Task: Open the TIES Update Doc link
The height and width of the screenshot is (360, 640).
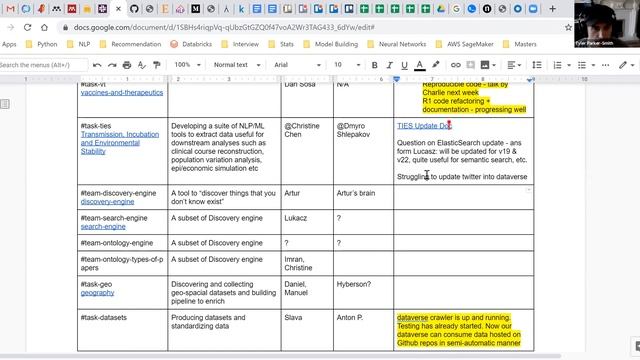Action: (x=424, y=126)
